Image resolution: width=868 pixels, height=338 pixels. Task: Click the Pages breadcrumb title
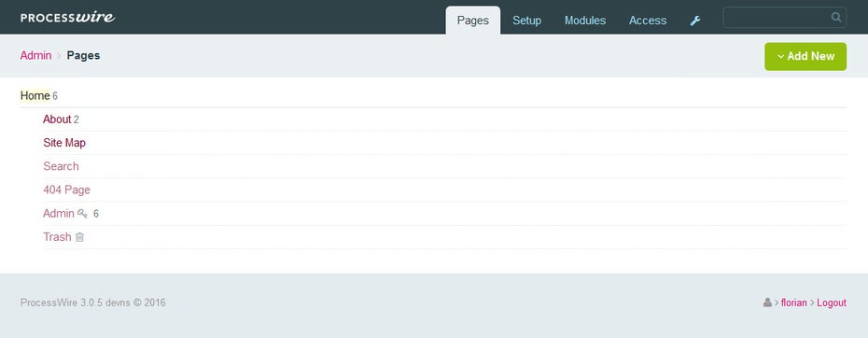coord(84,55)
